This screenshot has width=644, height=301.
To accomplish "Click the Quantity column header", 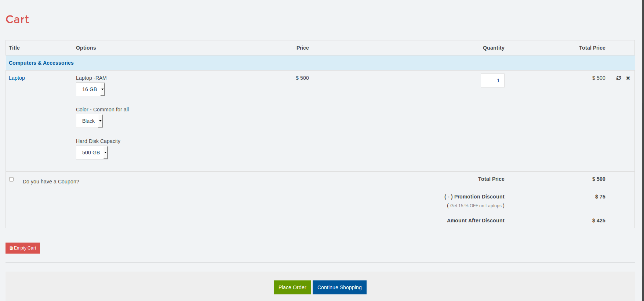I will [x=493, y=48].
